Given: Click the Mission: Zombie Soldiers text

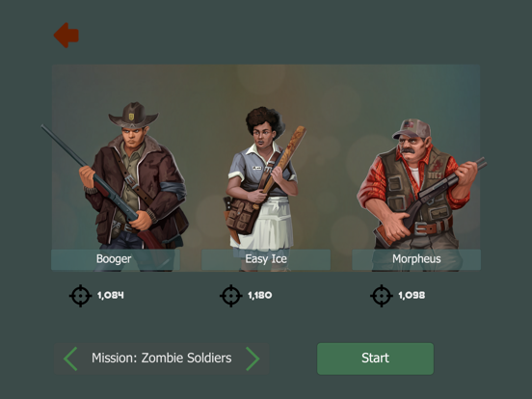Looking at the screenshot, I should tap(162, 358).
